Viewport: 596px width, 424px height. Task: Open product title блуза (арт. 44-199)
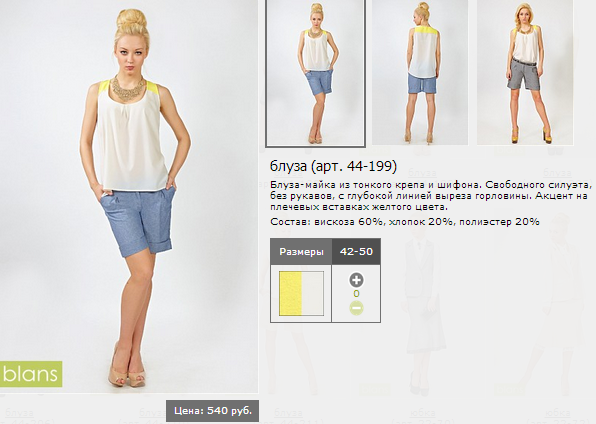(x=333, y=166)
